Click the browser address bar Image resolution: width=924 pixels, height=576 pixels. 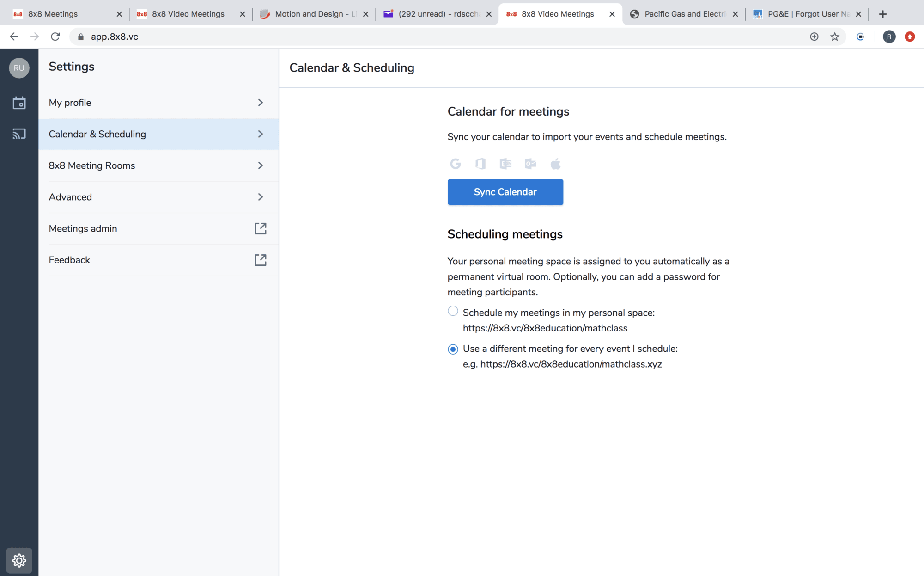pyautogui.click(x=416, y=37)
